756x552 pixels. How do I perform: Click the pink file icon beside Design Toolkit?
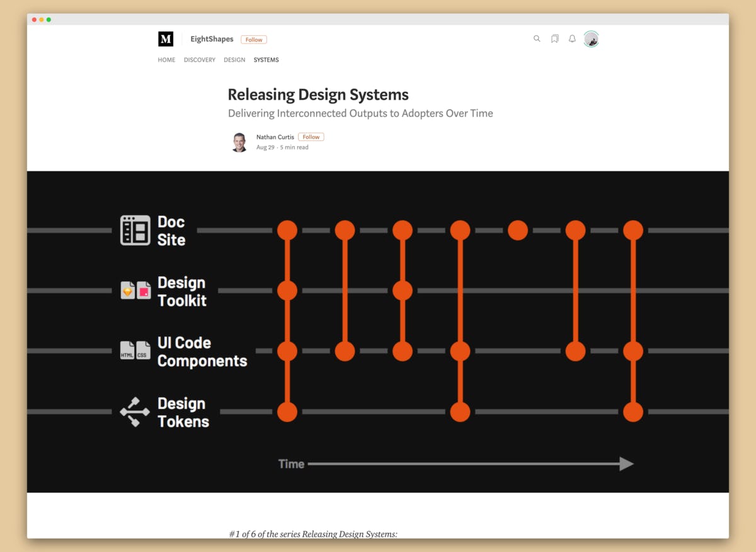144,290
